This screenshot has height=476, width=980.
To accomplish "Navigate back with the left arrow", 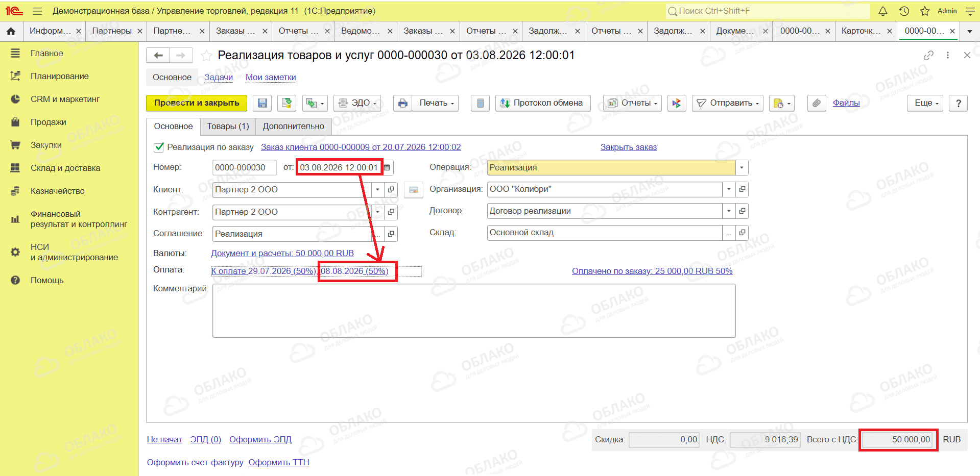I will (158, 55).
